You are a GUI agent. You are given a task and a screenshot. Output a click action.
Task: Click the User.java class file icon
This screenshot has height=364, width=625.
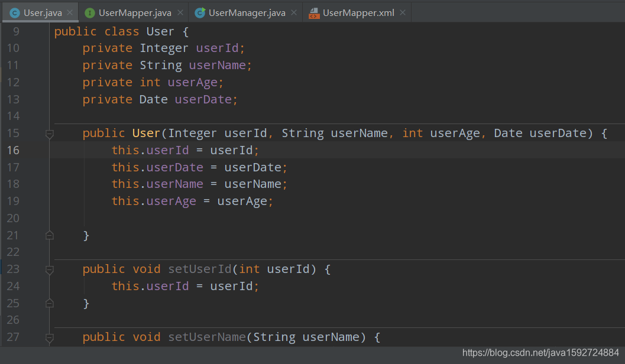[x=15, y=13]
